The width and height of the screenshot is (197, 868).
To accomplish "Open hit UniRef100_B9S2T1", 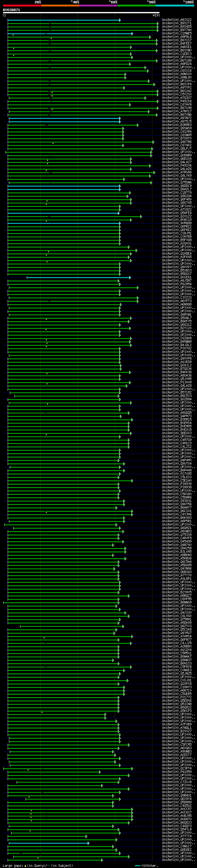I will [x=177, y=23].
